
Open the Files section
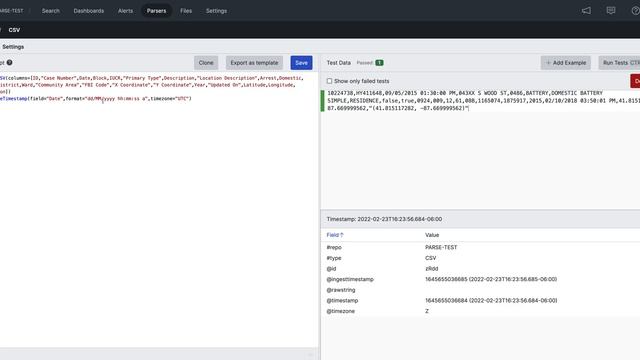coord(186,11)
